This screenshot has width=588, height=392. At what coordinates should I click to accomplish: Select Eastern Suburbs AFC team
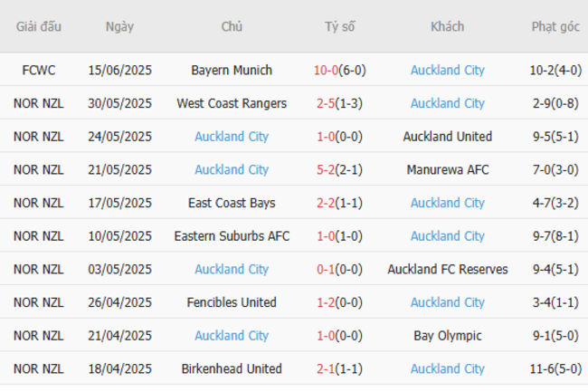[232, 236]
